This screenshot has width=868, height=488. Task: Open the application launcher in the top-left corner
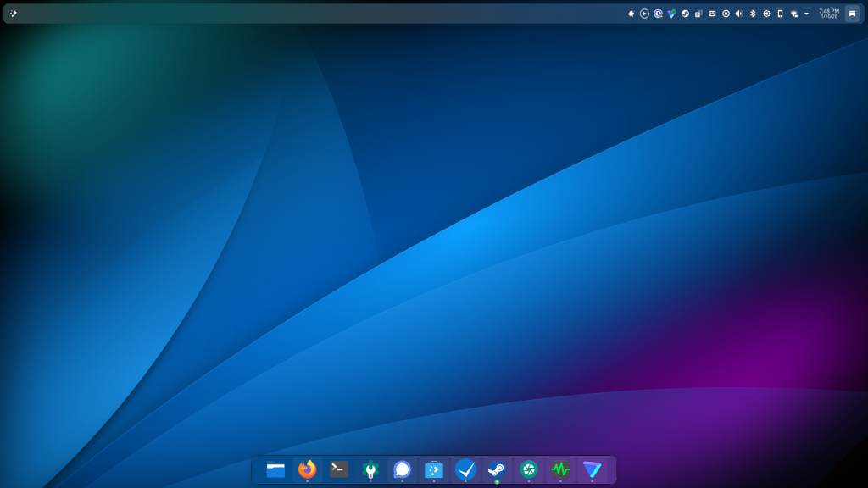(14, 14)
